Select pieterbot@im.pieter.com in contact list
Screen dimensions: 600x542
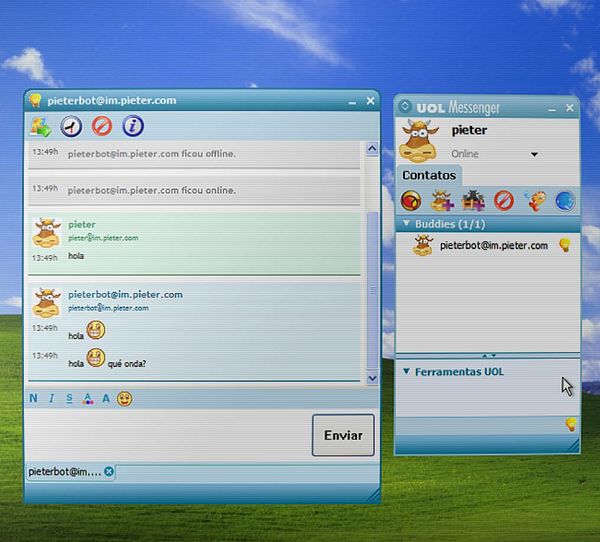click(x=488, y=245)
